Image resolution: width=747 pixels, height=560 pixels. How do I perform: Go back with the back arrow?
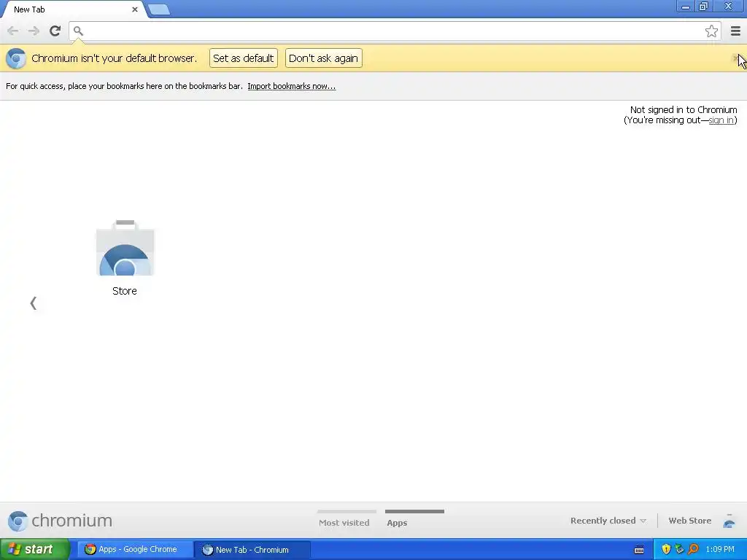(13, 31)
